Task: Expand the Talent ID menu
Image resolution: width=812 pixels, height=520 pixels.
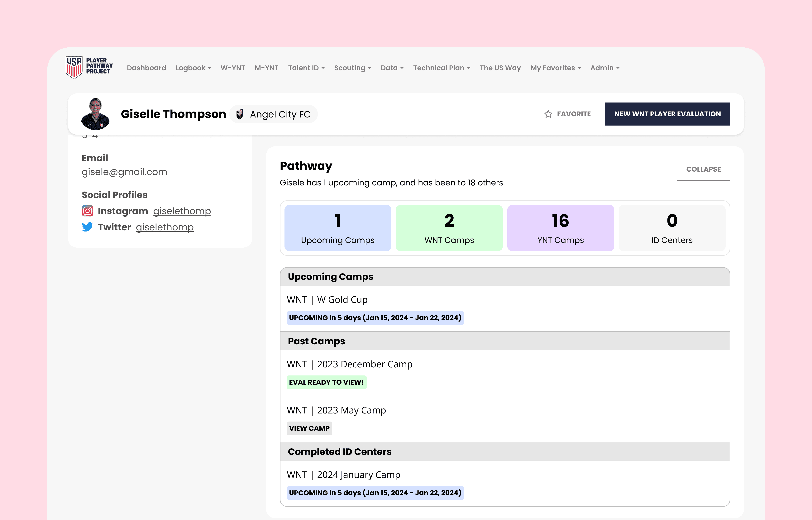Action: coord(306,68)
